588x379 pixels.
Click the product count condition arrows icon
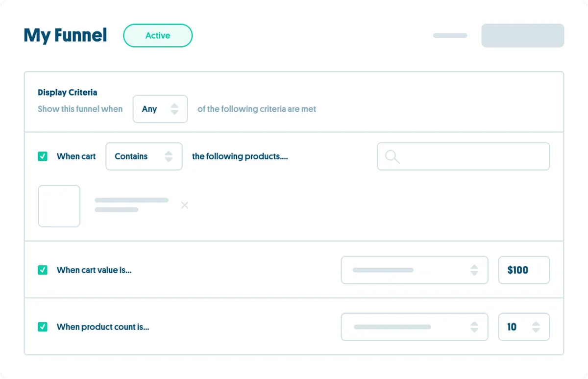tap(474, 327)
